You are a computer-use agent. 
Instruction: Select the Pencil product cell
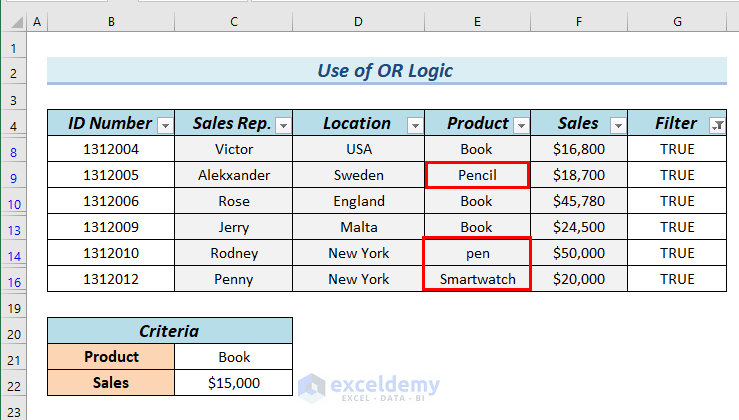(x=477, y=175)
